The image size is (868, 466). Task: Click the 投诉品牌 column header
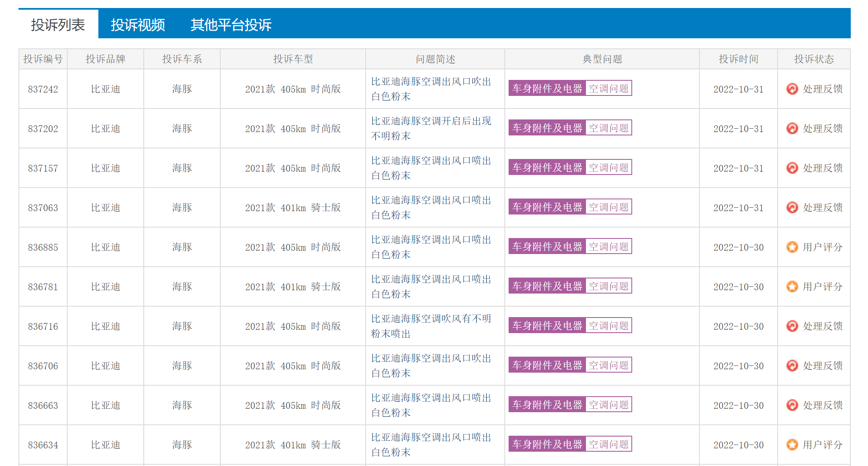click(106, 59)
